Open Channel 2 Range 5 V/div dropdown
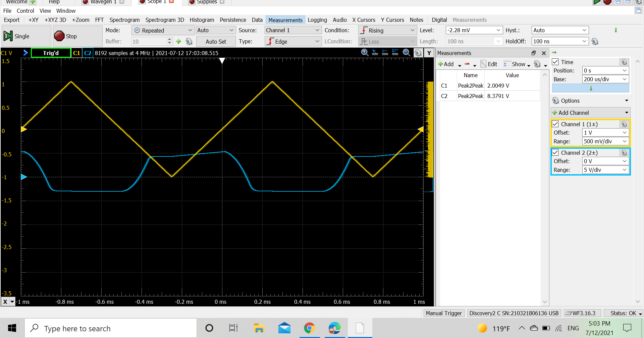This screenshot has height=338, width=644. tap(605, 170)
